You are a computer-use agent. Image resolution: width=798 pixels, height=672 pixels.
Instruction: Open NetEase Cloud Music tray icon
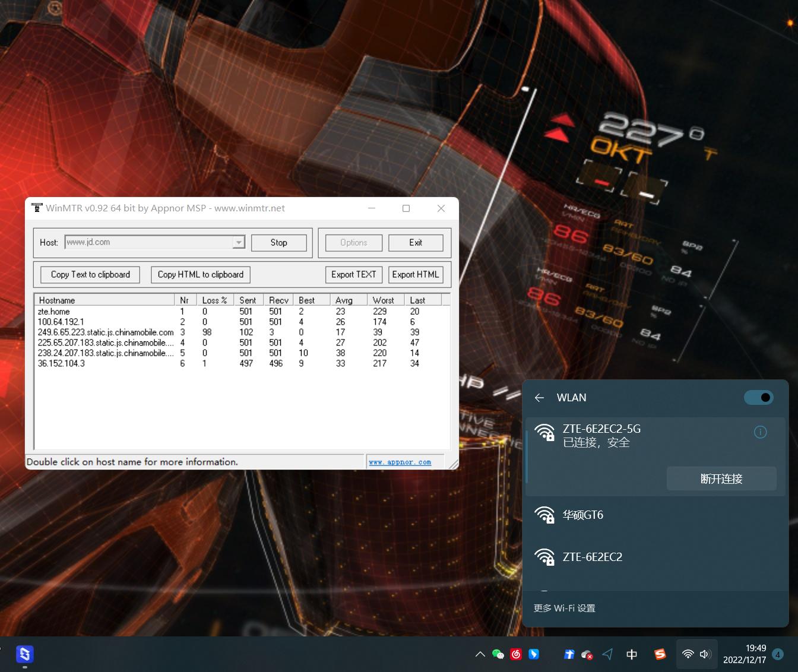(x=516, y=654)
